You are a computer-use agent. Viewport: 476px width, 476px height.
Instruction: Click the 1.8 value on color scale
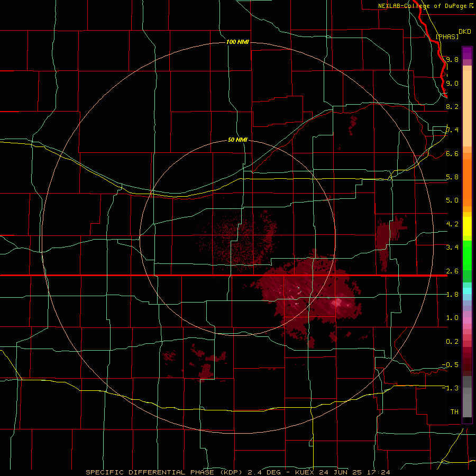452,295
